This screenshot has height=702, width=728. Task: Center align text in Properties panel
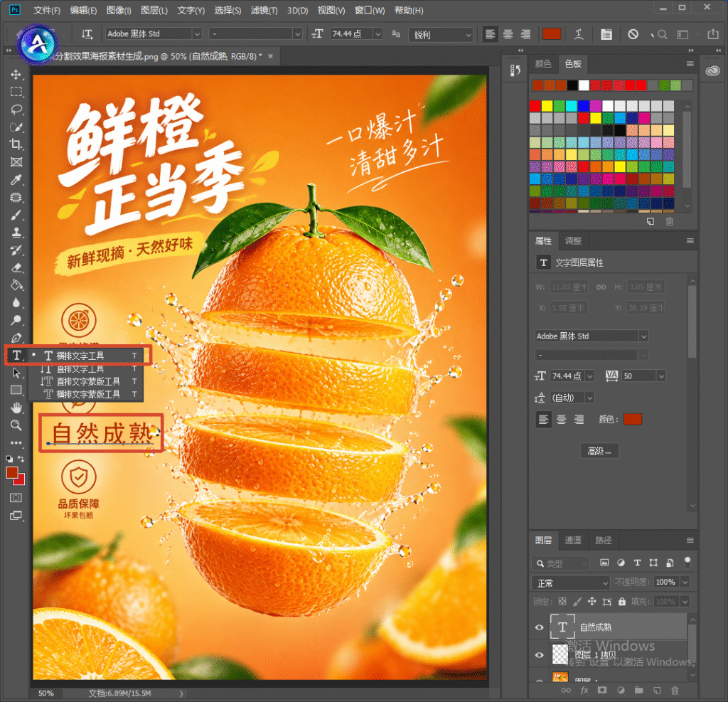pos(562,420)
